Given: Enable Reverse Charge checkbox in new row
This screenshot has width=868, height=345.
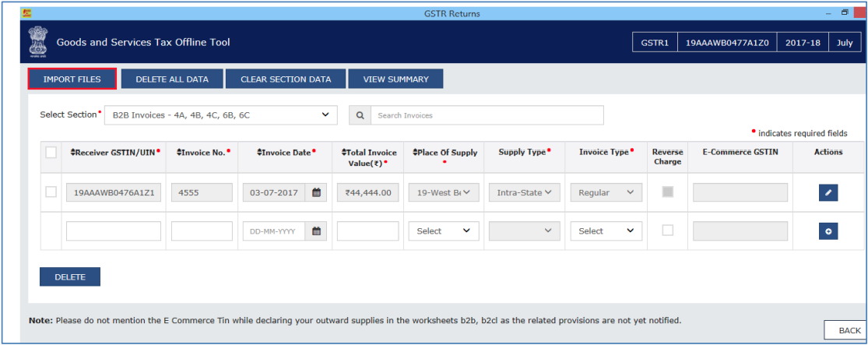Looking at the screenshot, I should pyautogui.click(x=668, y=231).
